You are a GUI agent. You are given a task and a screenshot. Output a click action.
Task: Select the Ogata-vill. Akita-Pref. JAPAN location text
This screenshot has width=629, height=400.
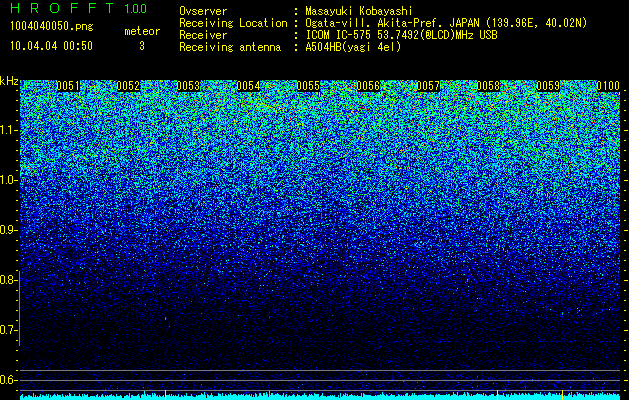coord(446,23)
